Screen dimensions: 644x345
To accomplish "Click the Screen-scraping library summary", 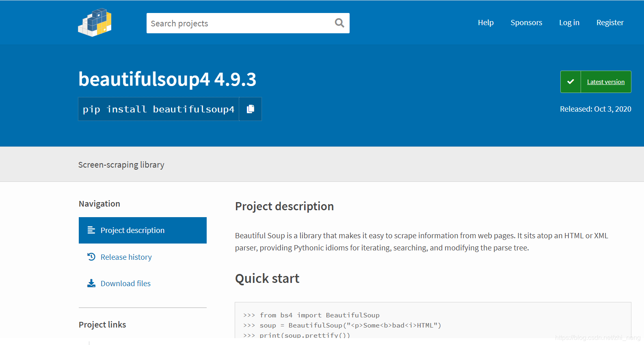I will tap(121, 165).
